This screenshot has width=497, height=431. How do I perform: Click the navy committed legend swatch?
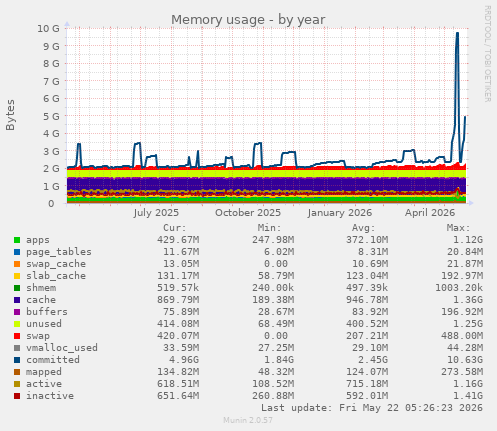17,360
